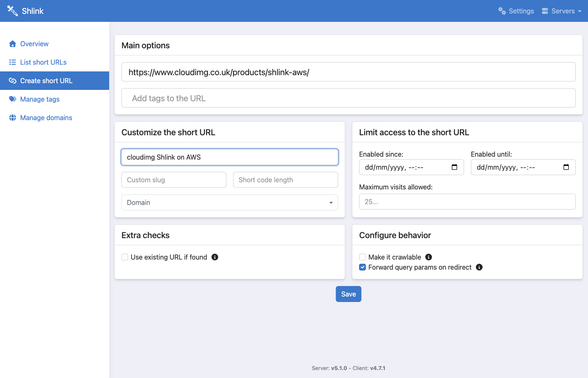Click the title field containing cloudimg Shlink on AWS
The height and width of the screenshot is (378, 588).
[230, 157]
